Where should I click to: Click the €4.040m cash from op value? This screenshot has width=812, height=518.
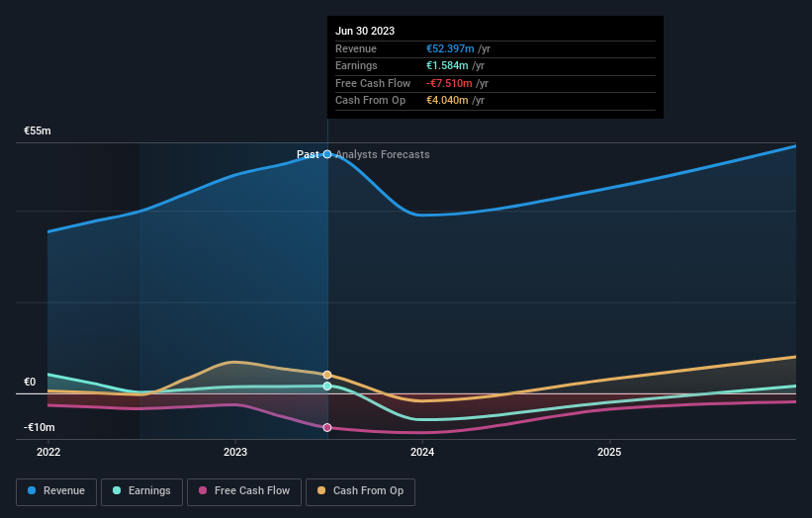click(x=447, y=101)
